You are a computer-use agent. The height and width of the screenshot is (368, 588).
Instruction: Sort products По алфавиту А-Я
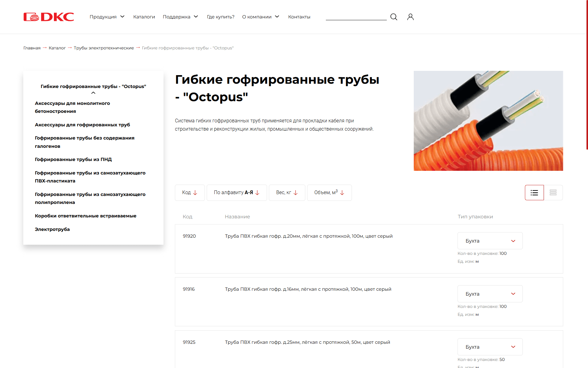tap(237, 193)
